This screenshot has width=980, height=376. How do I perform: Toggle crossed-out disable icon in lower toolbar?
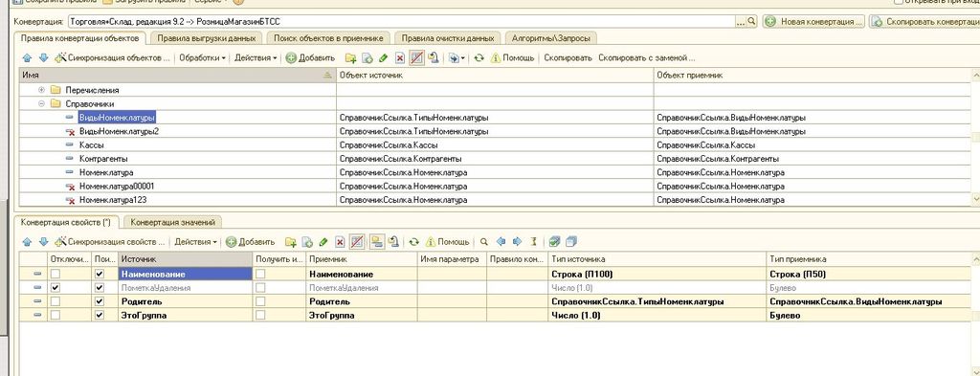(357, 242)
